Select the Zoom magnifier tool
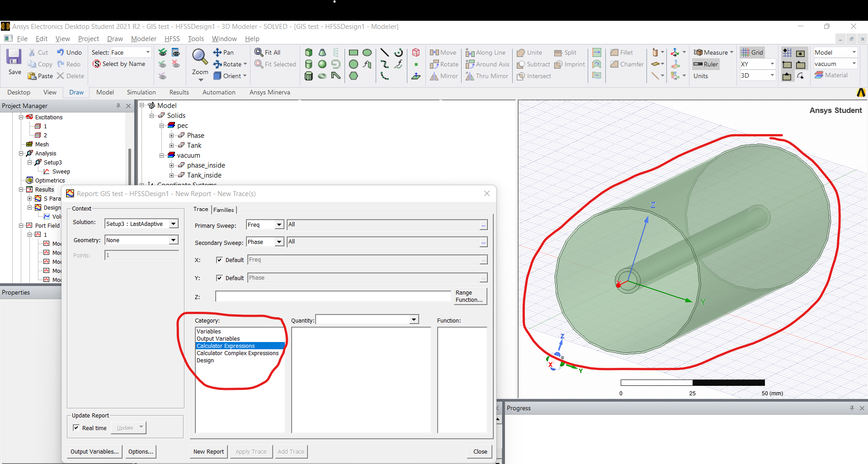This screenshot has width=868, height=464. tap(200, 57)
